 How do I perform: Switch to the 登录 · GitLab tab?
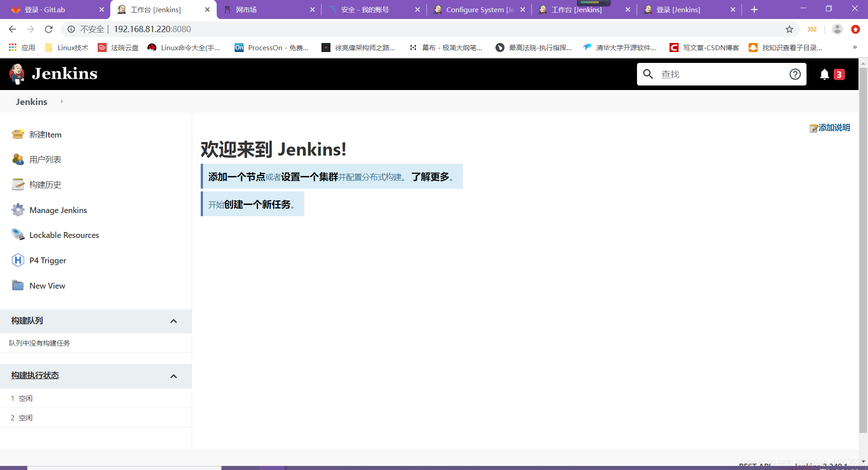click(x=57, y=9)
